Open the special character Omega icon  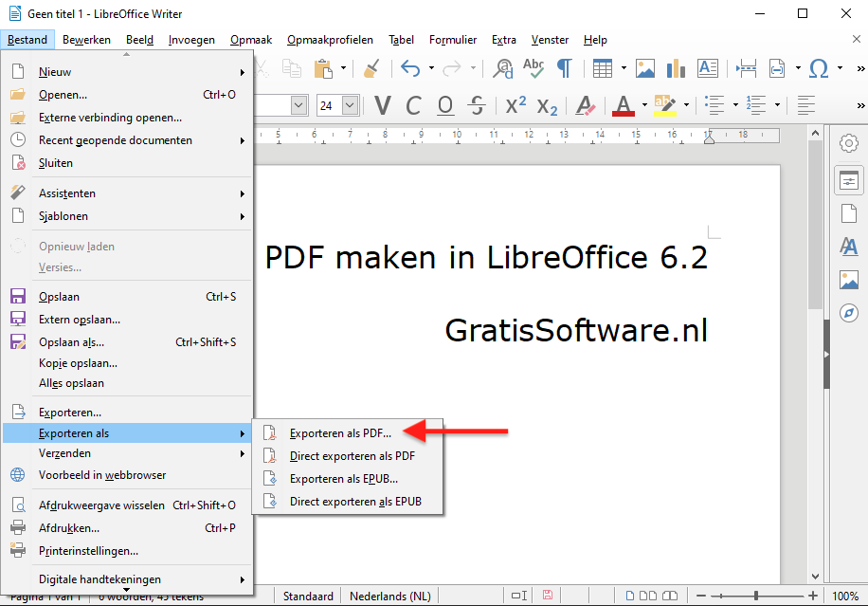pyautogui.click(x=819, y=68)
